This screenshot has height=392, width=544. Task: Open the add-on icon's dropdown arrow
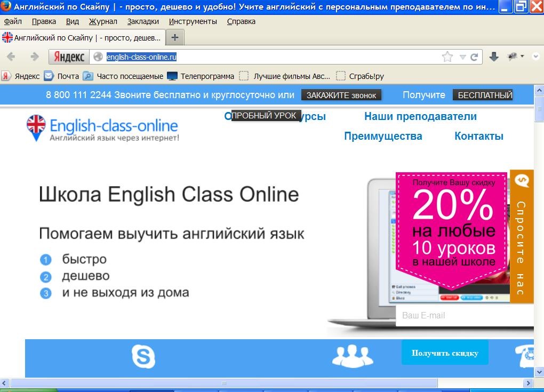tap(522, 56)
